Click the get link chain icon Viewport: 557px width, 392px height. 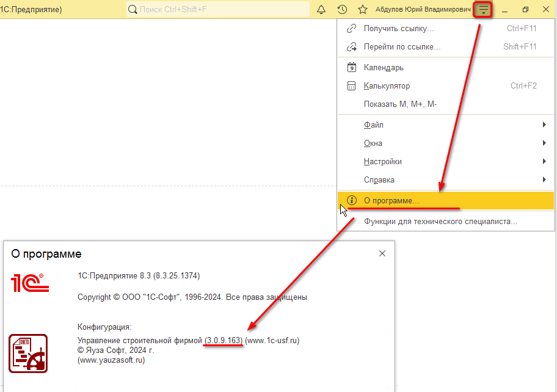351,29
